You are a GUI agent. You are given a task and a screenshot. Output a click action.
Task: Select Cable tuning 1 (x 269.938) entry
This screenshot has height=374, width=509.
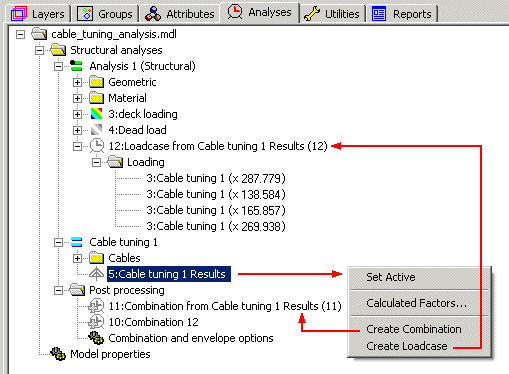[x=216, y=226]
